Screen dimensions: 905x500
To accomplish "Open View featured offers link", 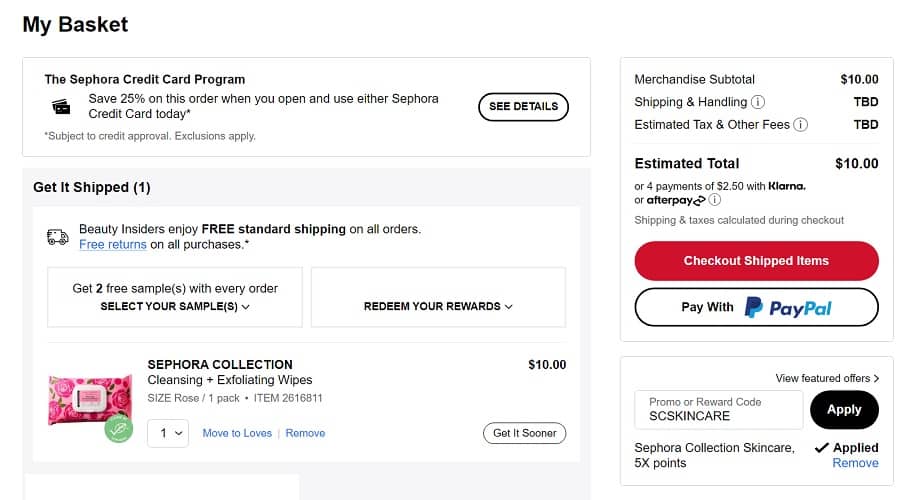I will (x=827, y=378).
